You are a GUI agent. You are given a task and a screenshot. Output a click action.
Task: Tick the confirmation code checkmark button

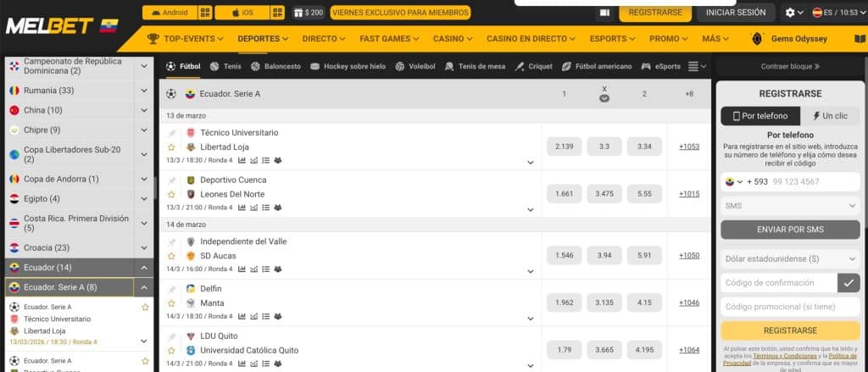848,283
